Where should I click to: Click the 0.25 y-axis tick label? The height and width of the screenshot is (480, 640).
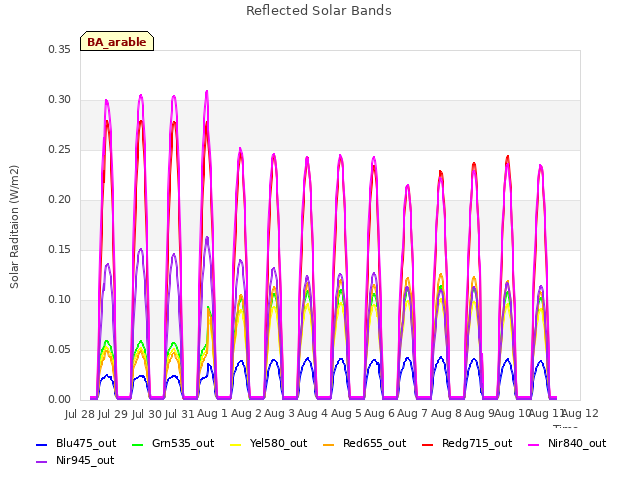click(60, 149)
